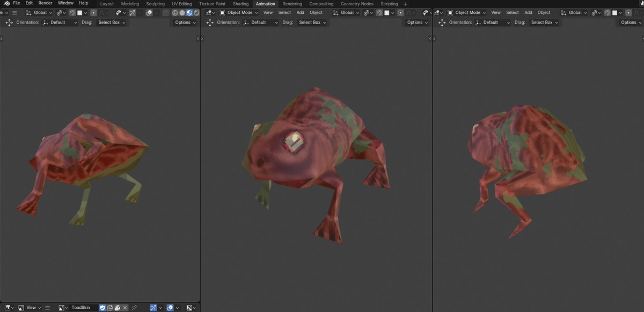Open the Help menu
This screenshot has height=312, width=644.
83,3
